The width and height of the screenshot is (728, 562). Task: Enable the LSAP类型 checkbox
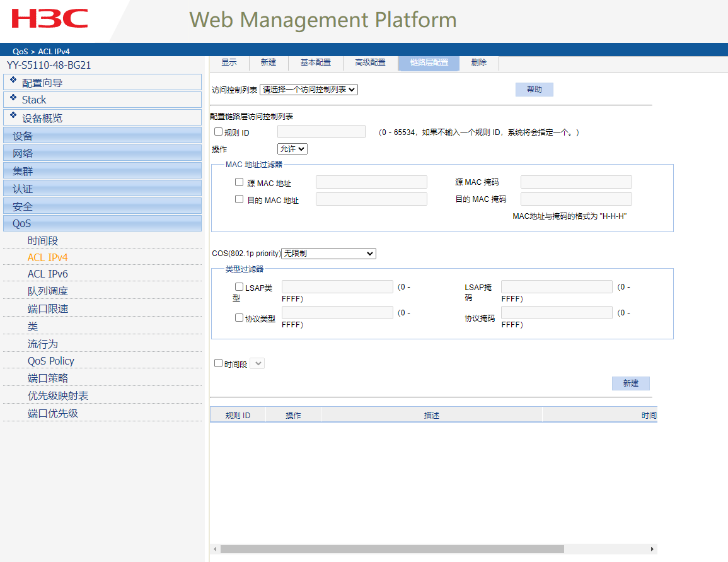tap(239, 287)
